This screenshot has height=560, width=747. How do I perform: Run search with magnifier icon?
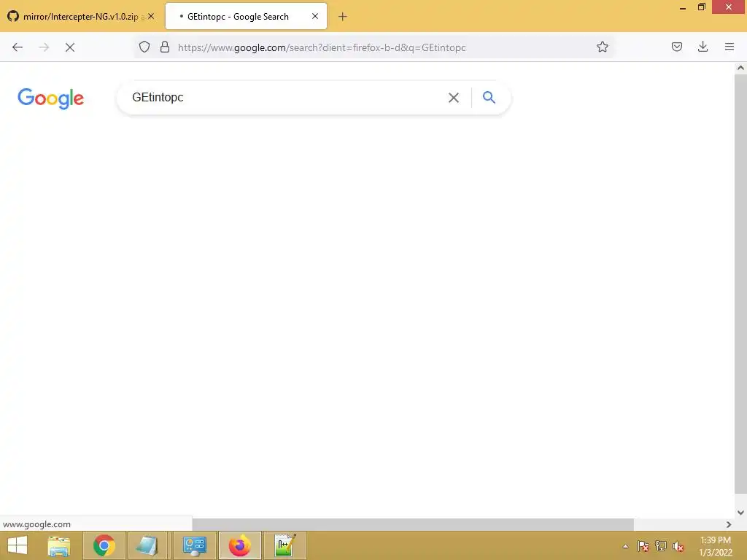(489, 97)
